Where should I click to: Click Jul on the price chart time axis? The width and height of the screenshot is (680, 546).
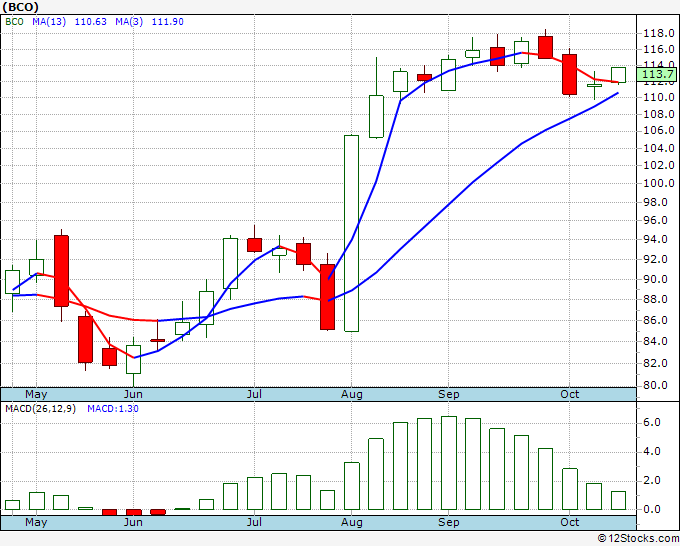pyautogui.click(x=254, y=394)
